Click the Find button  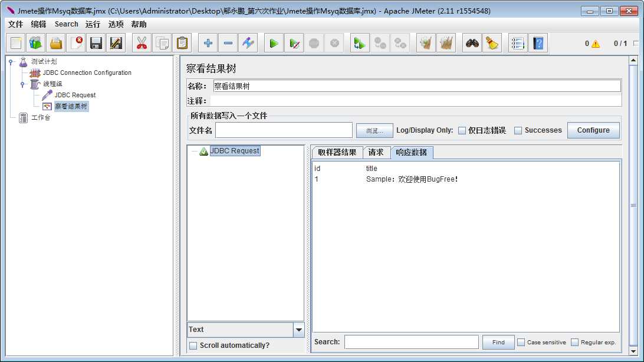click(x=498, y=343)
